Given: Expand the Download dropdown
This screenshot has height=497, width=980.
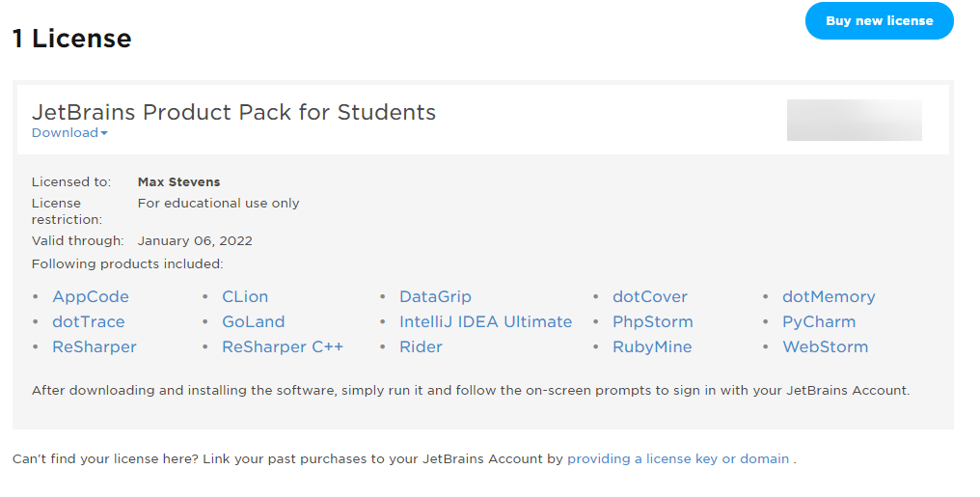Looking at the screenshot, I should point(69,133).
